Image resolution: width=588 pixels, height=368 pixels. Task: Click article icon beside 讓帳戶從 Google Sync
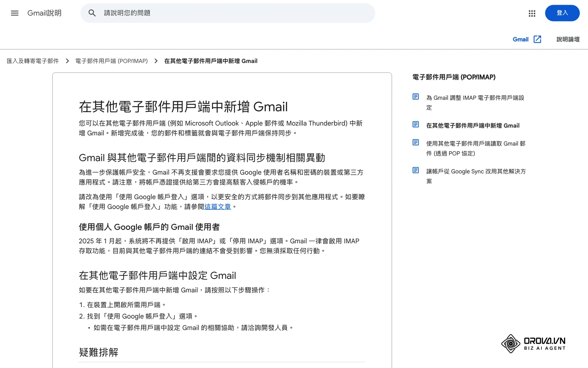pyautogui.click(x=416, y=170)
